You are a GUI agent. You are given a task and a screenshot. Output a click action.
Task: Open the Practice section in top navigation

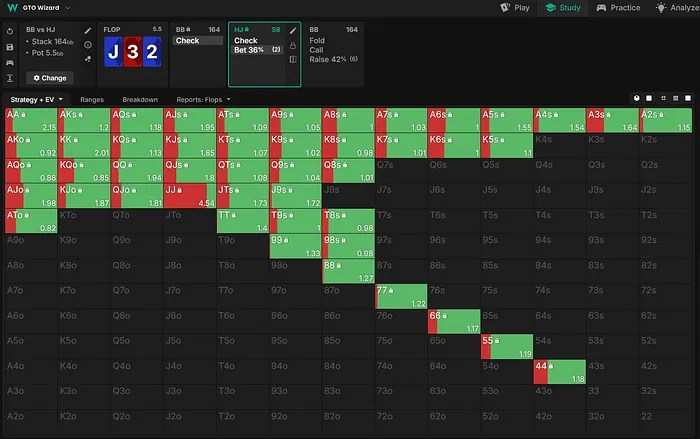(x=617, y=8)
